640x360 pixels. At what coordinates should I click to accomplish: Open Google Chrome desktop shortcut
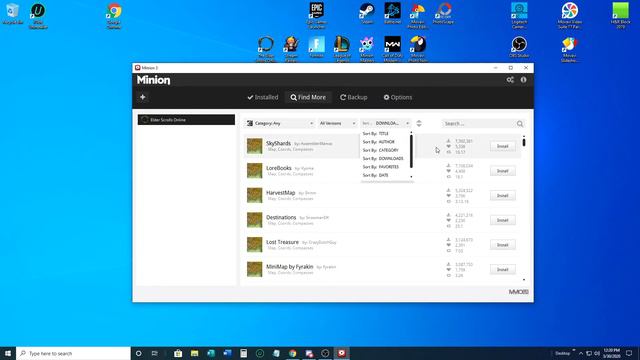114,16
